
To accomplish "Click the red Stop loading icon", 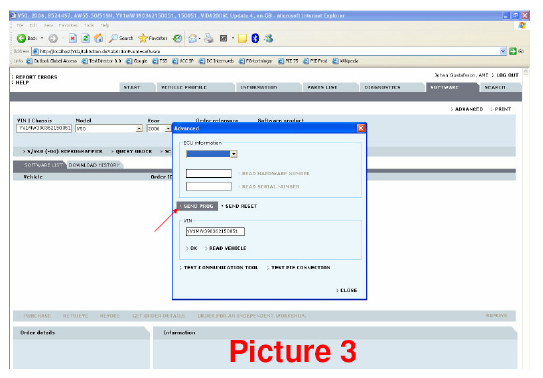I will tap(72, 38).
